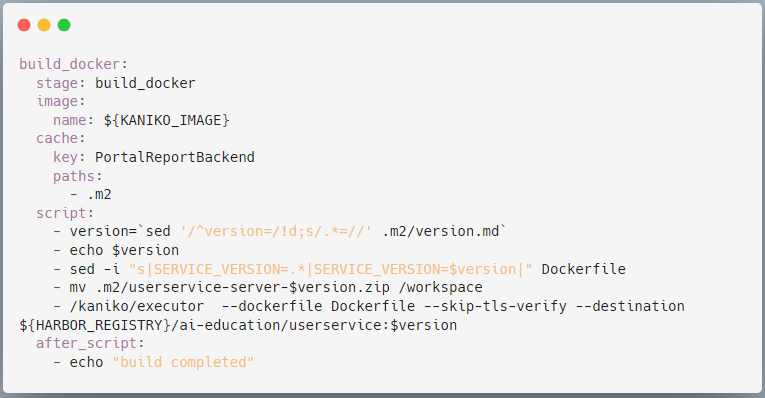Click the cache key line

coord(60,139)
